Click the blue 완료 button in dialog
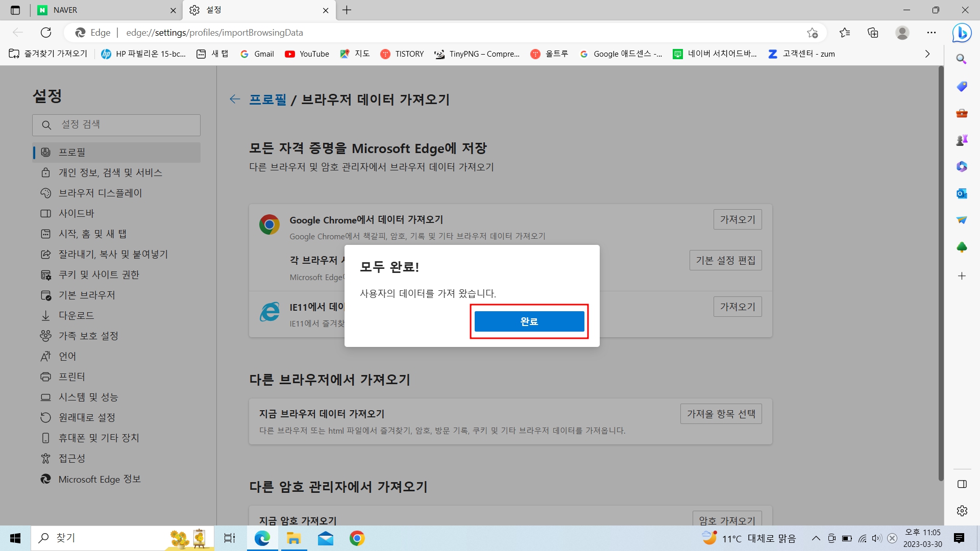The width and height of the screenshot is (980, 551). point(529,321)
